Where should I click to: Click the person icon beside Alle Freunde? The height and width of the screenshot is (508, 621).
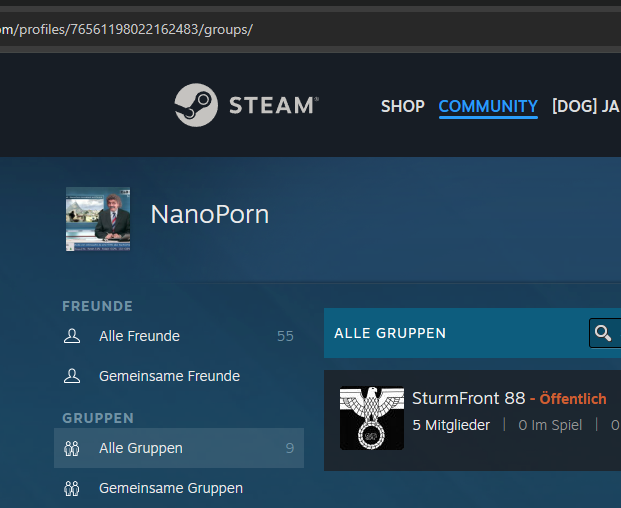(x=71, y=336)
